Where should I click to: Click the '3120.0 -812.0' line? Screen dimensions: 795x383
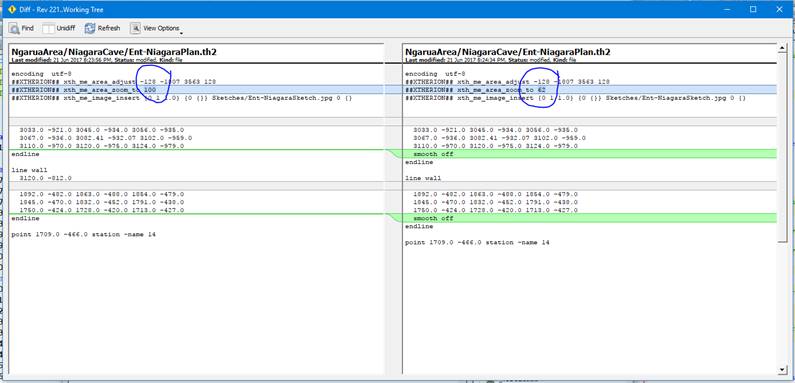46,178
